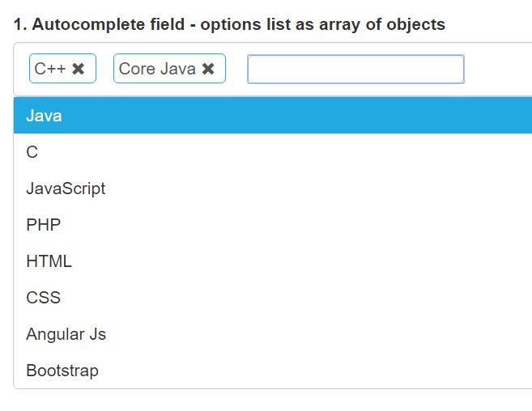Click empty container space right of the input
The width and height of the screenshot is (532, 411).
pyautogui.click(x=498, y=69)
